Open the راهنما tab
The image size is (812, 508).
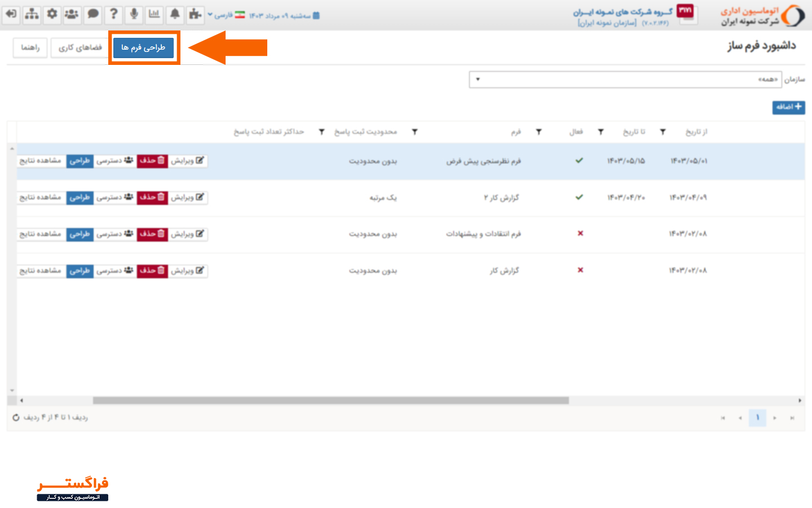(29, 48)
